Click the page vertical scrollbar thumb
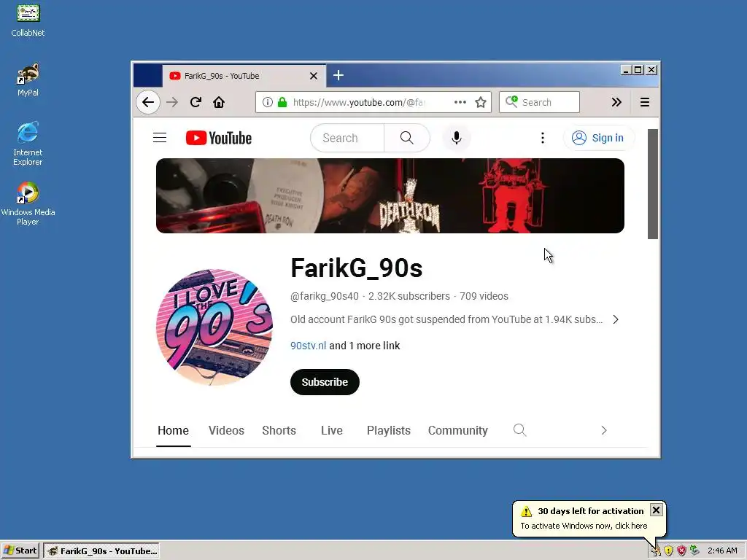 pos(653,184)
